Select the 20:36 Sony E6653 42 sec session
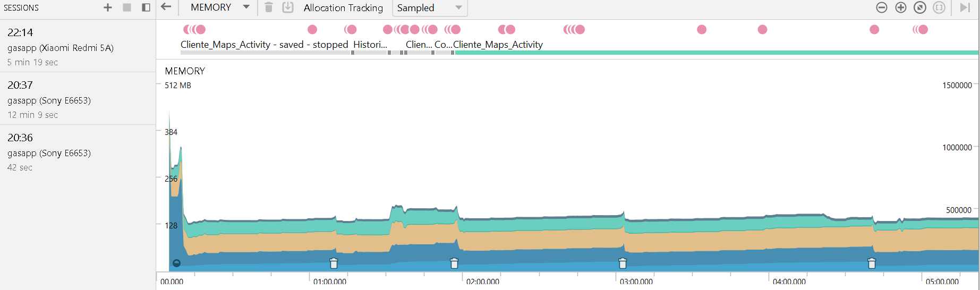The image size is (980, 290). tap(78, 151)
